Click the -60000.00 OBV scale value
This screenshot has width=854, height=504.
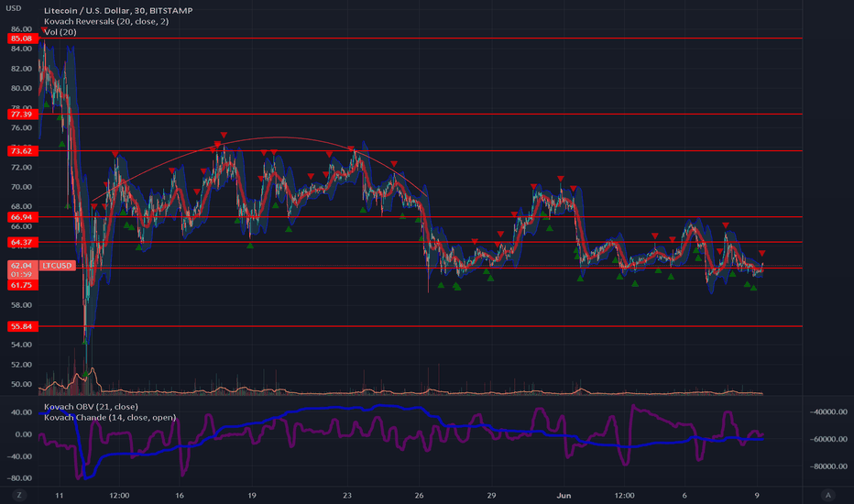point(827,439)
